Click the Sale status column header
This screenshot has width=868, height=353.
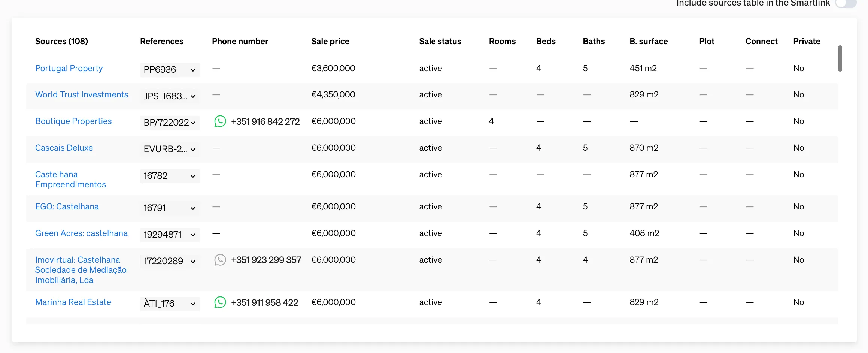(440, 41)
